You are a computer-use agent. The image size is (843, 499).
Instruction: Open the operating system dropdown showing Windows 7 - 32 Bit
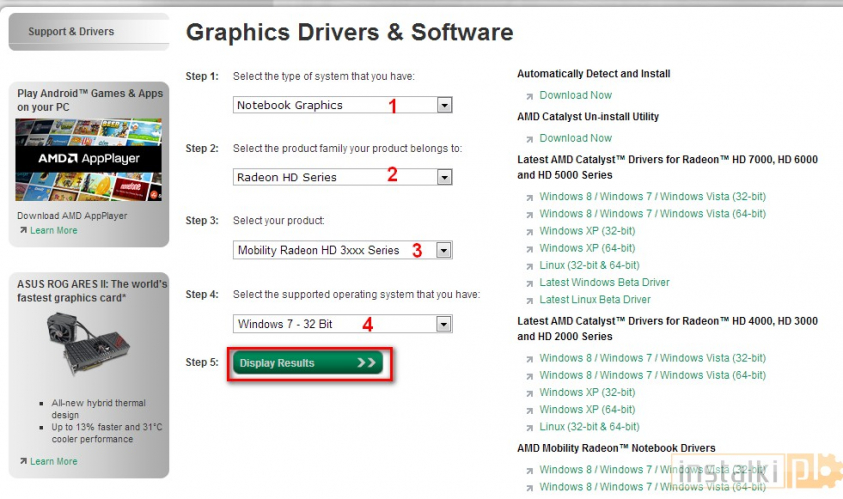pyautogui.click(x=342, y=324)
